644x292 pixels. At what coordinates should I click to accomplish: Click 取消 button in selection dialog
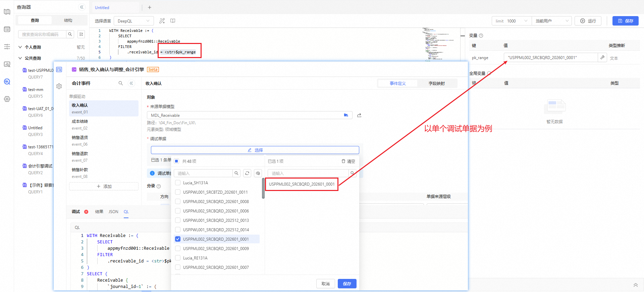click(325, 284)
